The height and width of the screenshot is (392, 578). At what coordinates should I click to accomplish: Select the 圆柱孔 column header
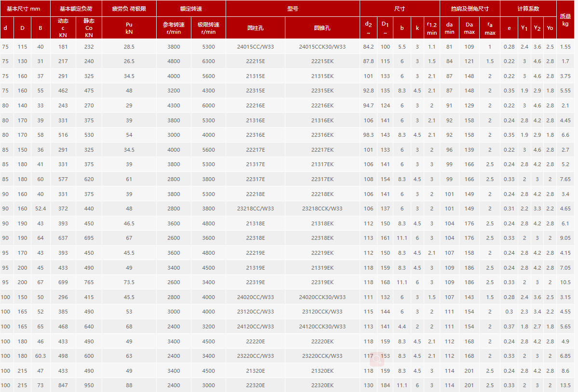[x=255, y=28]
